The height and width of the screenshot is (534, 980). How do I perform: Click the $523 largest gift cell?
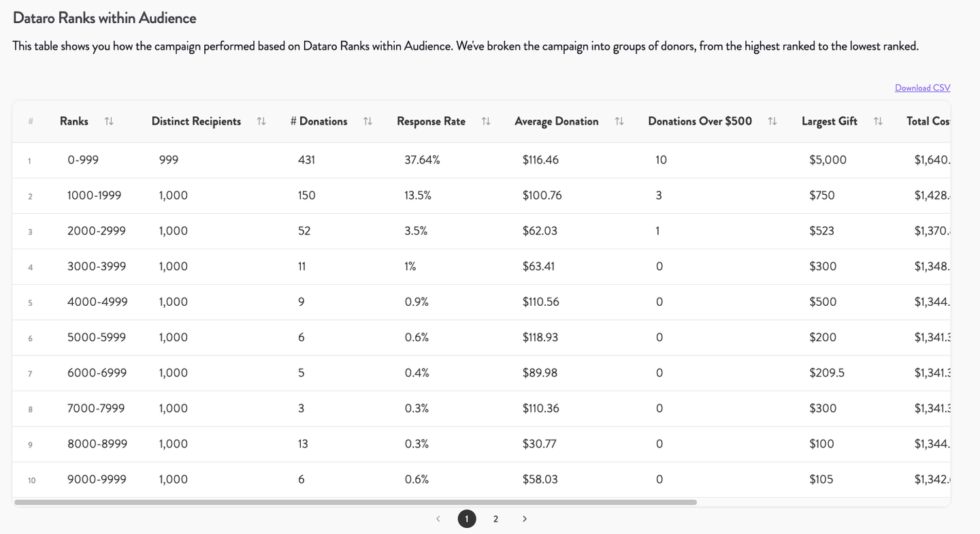(x=821, y=231)
